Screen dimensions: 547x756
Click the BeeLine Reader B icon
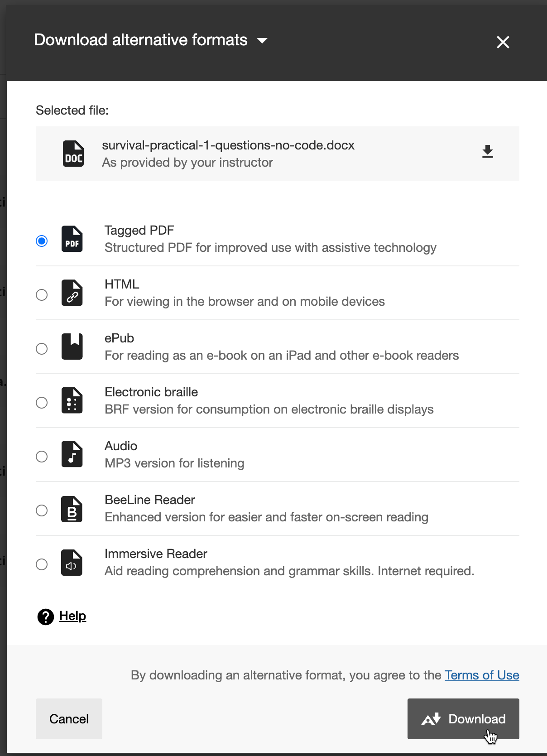click(x=72, y=509)
